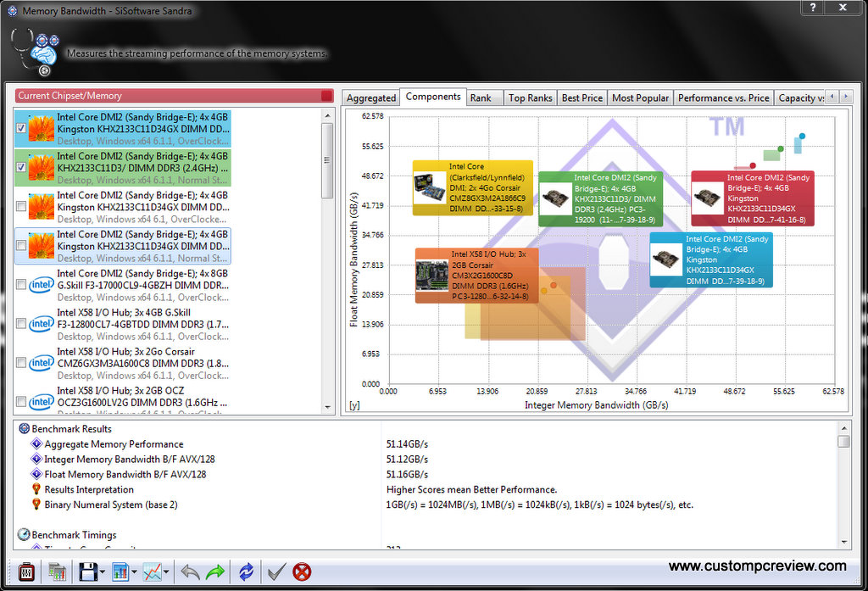This screenshot has width=868, height=591.
Task: Click the list's scroll-up arrow
Action: tap(328, 116)
